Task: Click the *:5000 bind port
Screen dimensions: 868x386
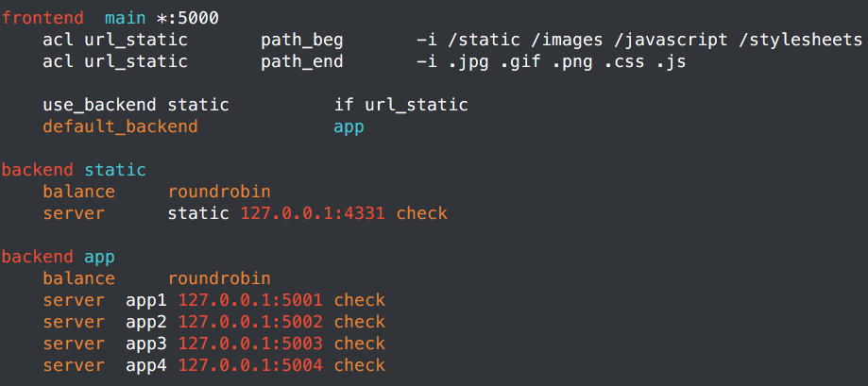Action: 188,18
